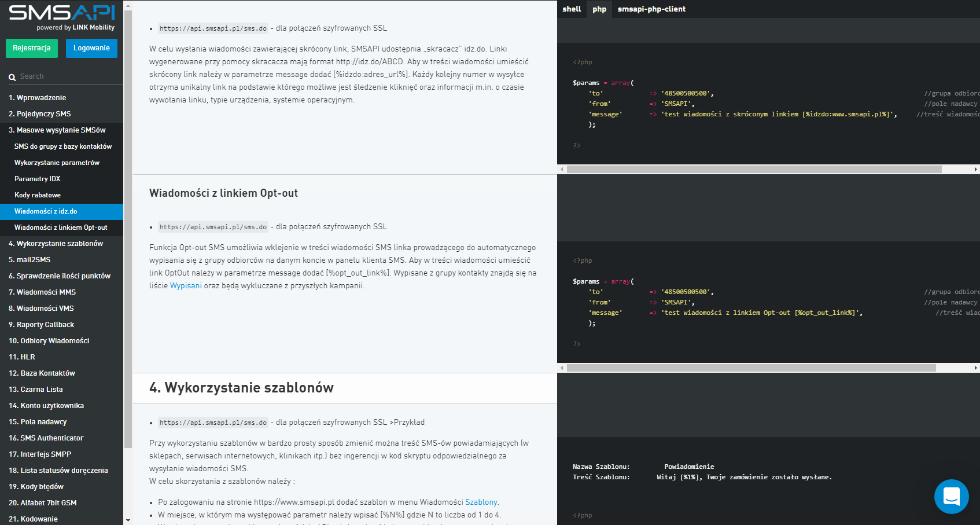
Task: Go to 14. Konto użytkownika section
Action: click(61, 406)
